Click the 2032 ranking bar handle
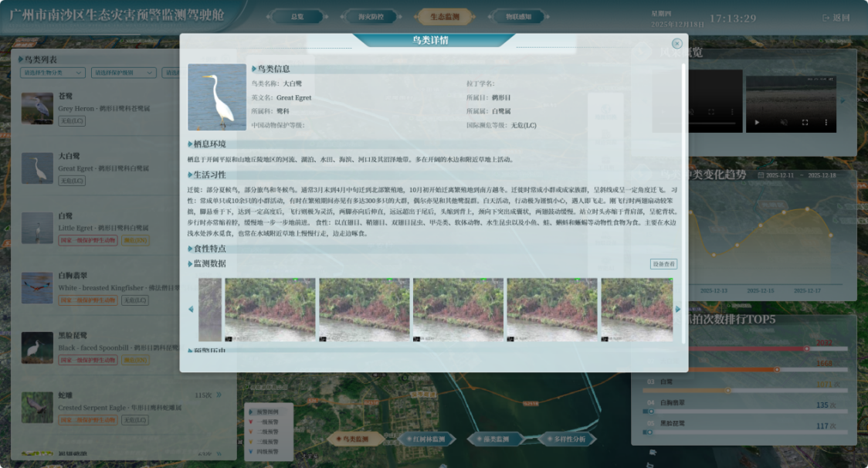This screenshot has height=468, width=868. tap(806, 349)
